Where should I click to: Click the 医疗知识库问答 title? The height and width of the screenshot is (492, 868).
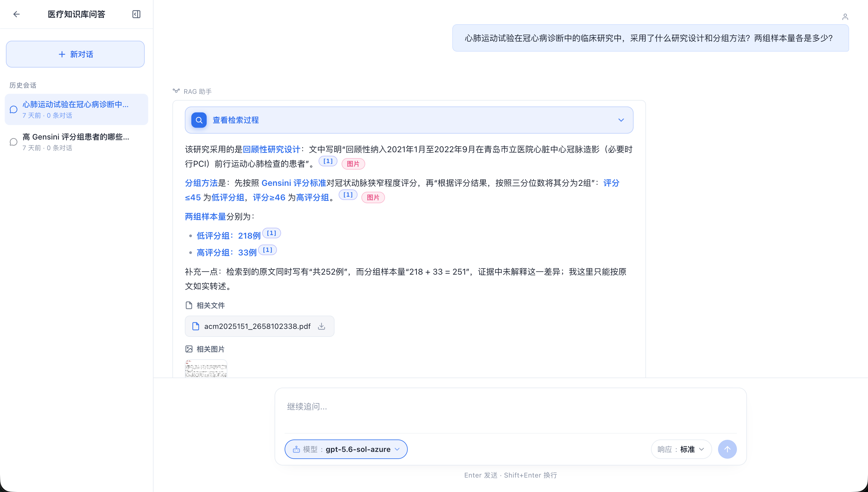76,14
